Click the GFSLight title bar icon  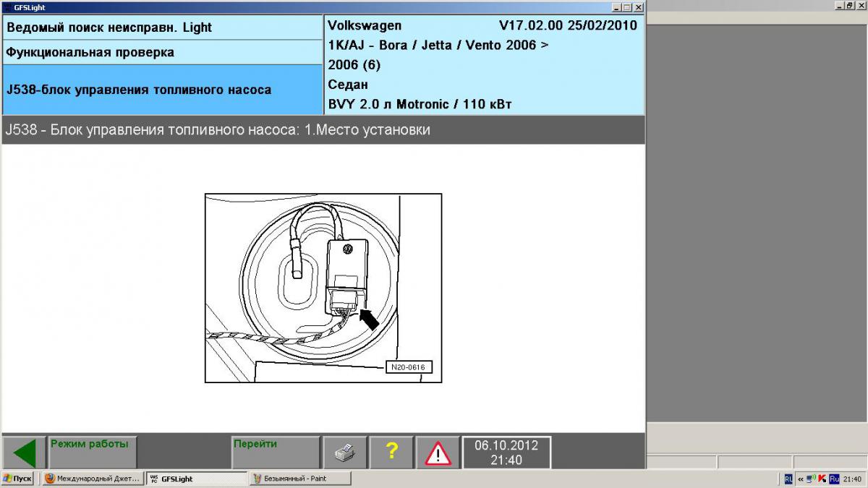click(7, 7)
